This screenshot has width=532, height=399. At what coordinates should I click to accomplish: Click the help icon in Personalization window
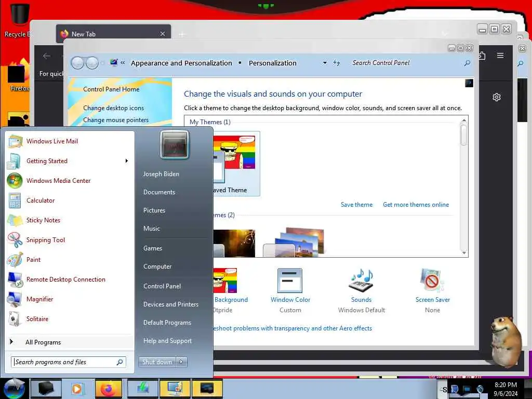(469, 83)
